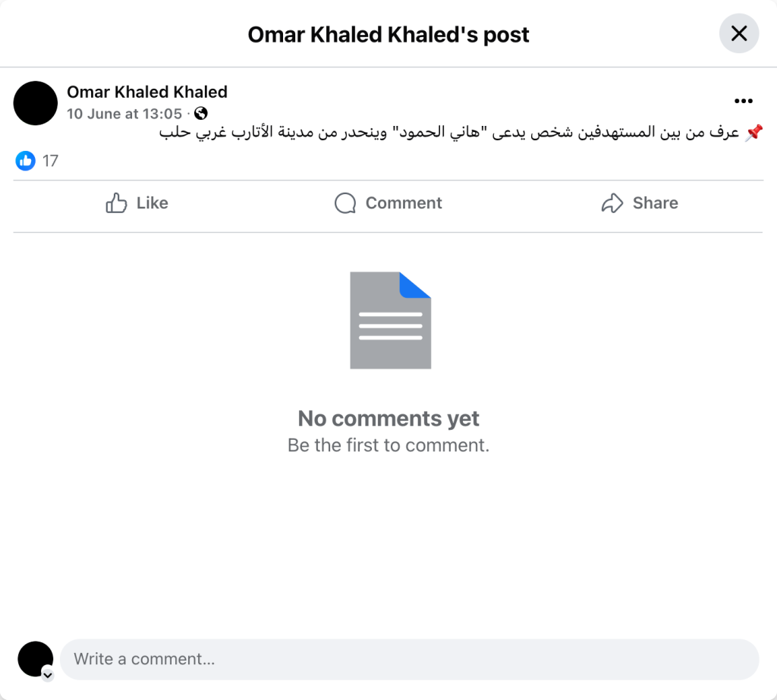Click the blue like reaction icon
The image size is (777, 700).
coord(26,160)
